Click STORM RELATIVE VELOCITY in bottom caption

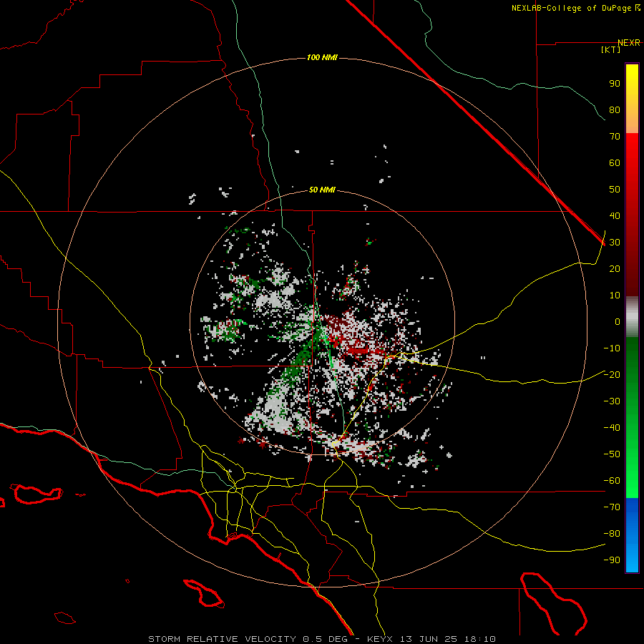point(222,639)
